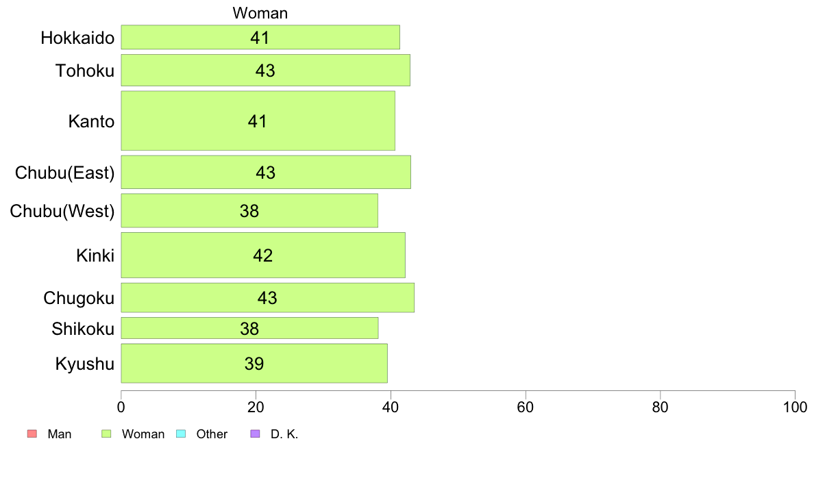Click the purple D. K. legend swatch
This screenshot has height=504, width=814.
pyautogui.click(x=255, y=434)
